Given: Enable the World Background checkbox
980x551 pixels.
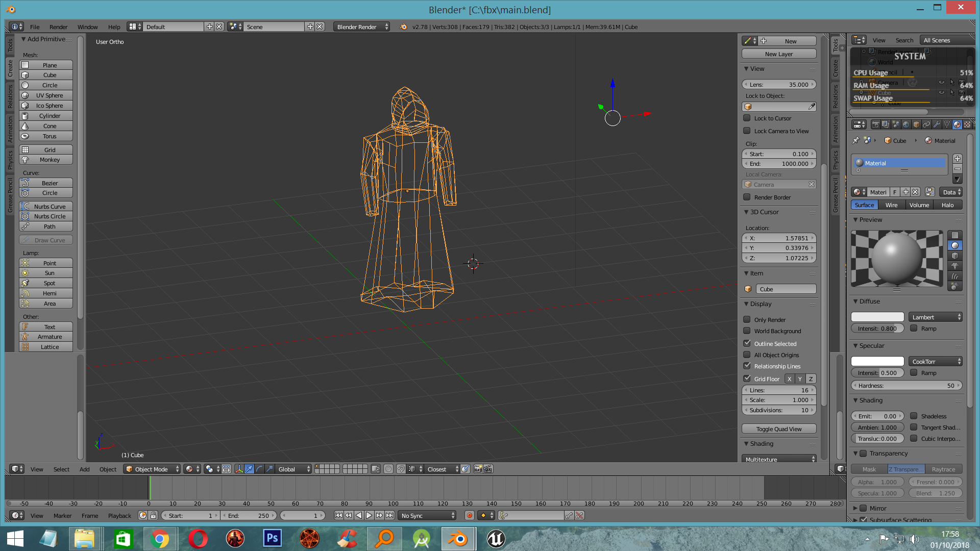Looking at the screenshot, I should 746,330.
